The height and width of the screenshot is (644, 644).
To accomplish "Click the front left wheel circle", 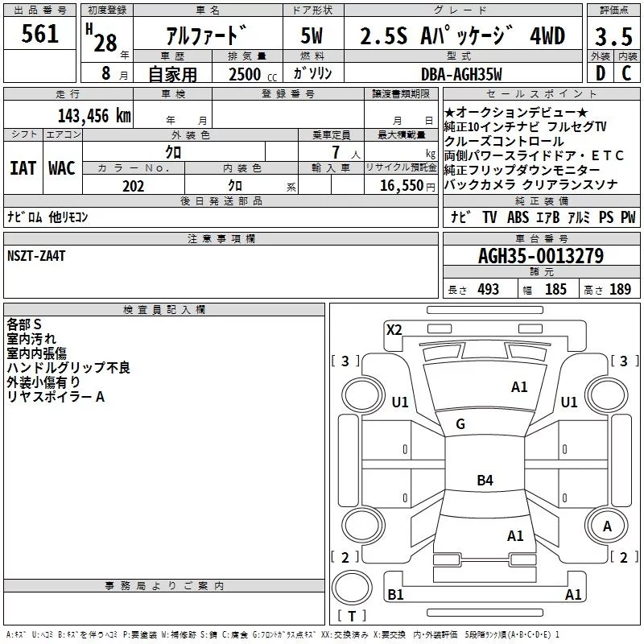I will tap(361, 395).
